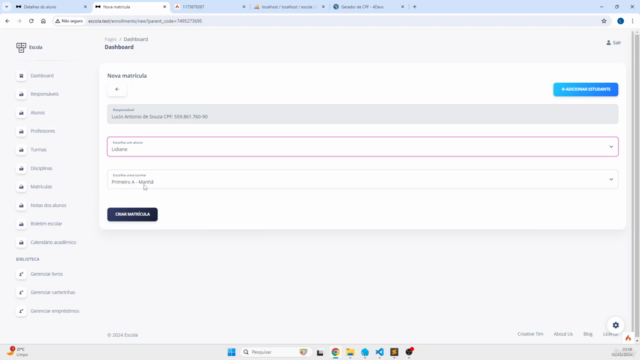Screen dimensions: 640x360
Task: Click the browser address bar URL
Action: tap(145, 21)
